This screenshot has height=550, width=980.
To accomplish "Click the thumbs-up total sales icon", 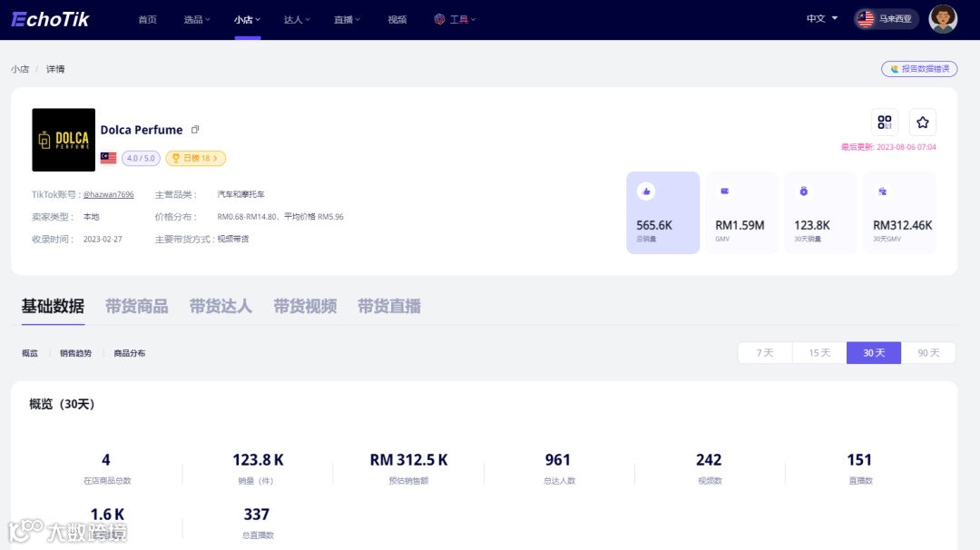I will click(646, 192).
